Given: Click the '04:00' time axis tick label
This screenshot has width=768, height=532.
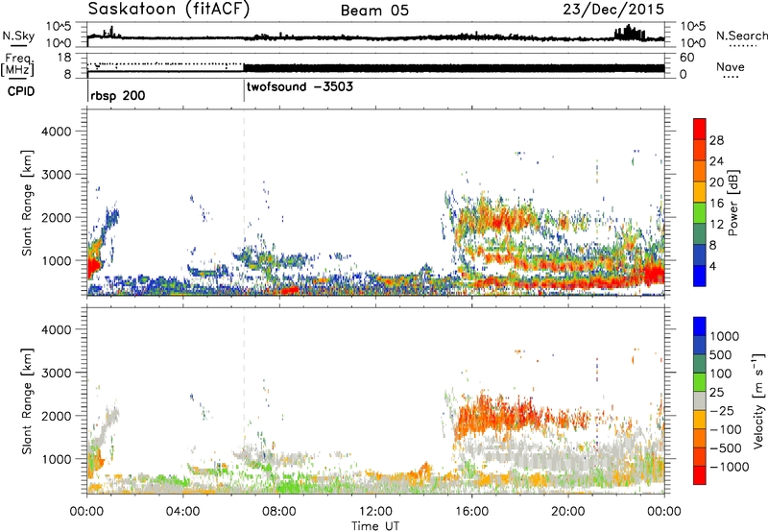Looking at the screenshot, I should pos(182,512).
